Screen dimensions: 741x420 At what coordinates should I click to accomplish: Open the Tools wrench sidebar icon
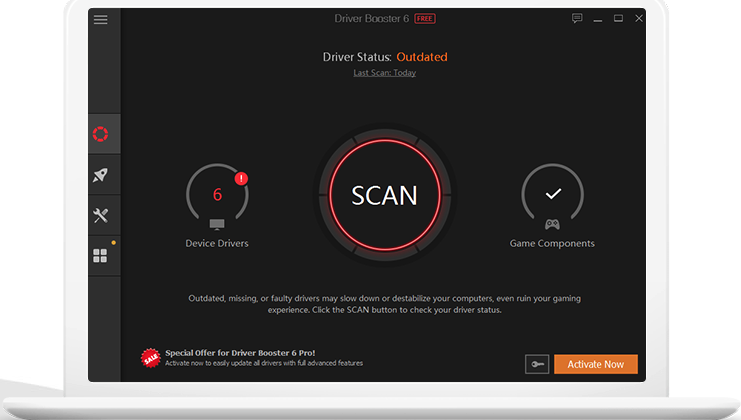(x=100, y=215)
